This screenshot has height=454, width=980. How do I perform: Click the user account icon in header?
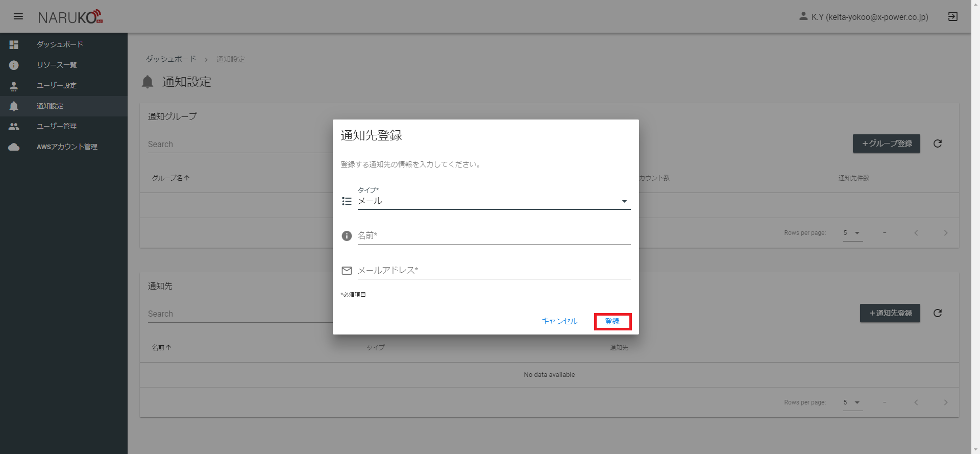(x=803, y=16)
